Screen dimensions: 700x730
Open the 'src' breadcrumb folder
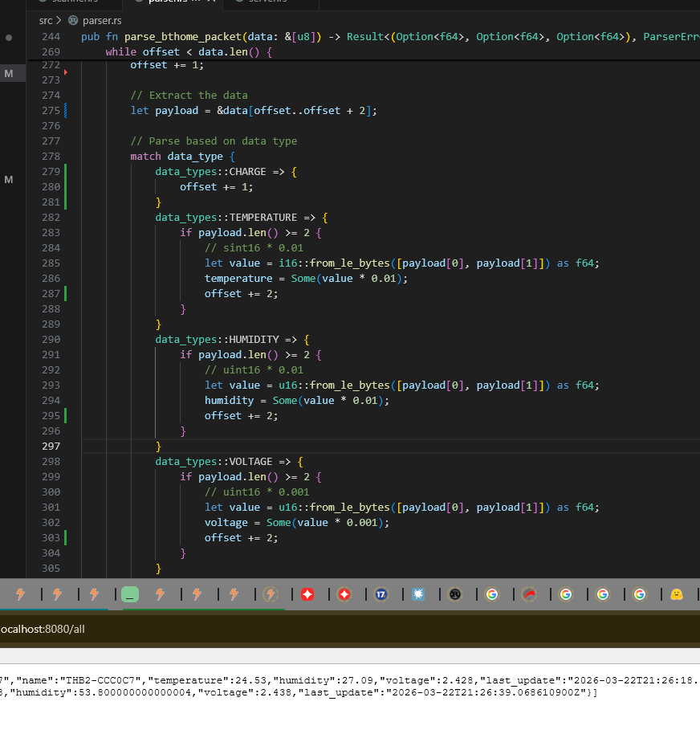pyautogui.click(x=46, y=21)
